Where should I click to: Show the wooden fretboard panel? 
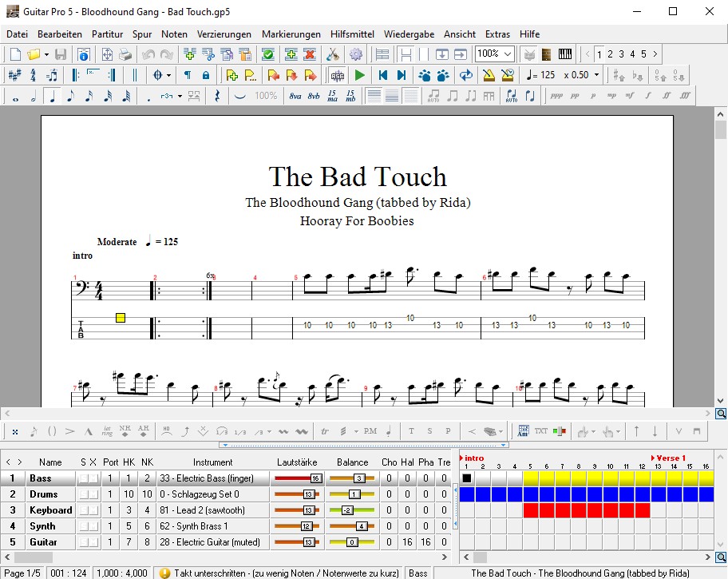coord(547,54)
